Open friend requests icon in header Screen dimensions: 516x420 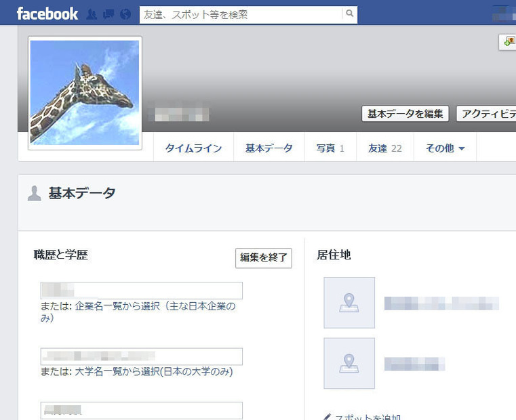pyautogui.click(x=92, y=14)
